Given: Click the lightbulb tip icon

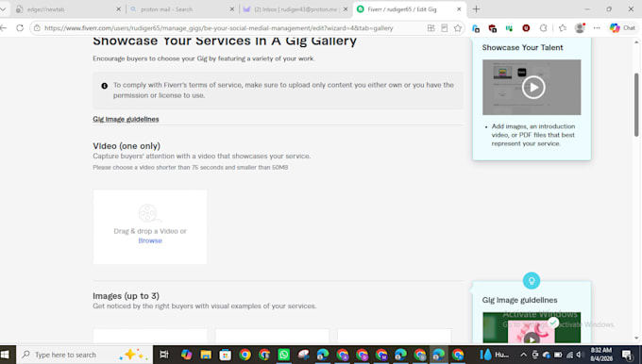Looking at the screenshot, I should click(532, 281).
